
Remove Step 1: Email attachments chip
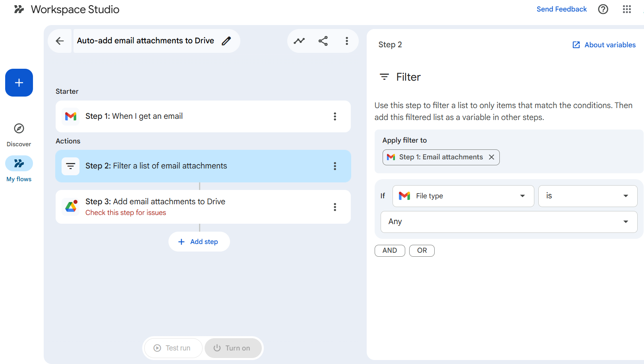(491, 157)
